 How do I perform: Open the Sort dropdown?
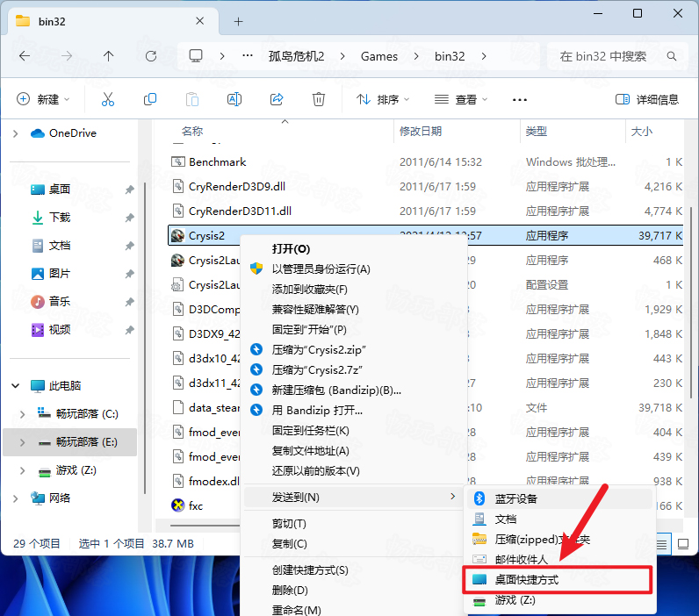coord(383,99)
